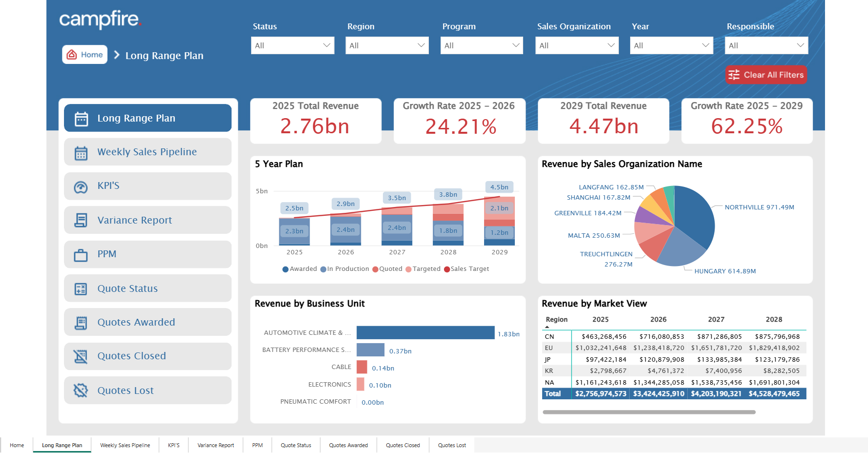Click the briefcase icon beside PPM
Viewport: 868px width, 453px height.
81,255
